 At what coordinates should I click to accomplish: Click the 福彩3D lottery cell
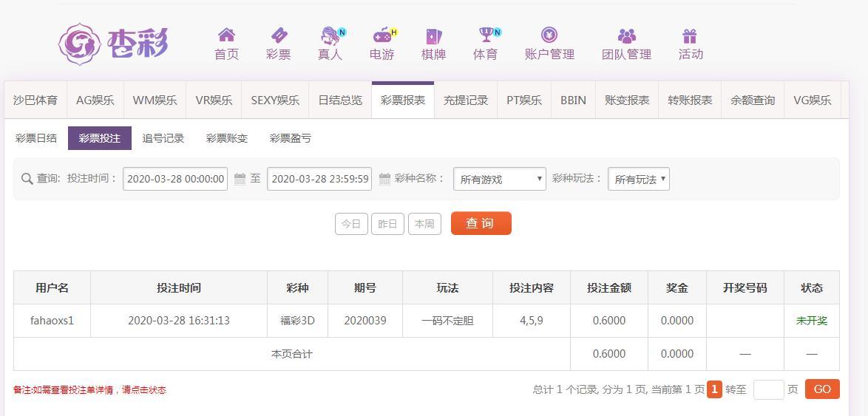[298, 320]
